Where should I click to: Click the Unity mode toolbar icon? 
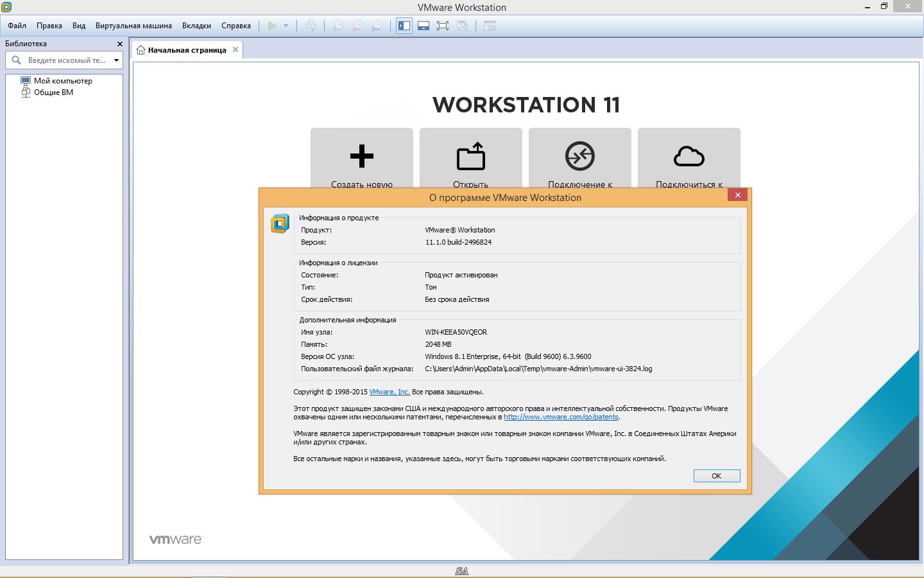click(462, 26)
